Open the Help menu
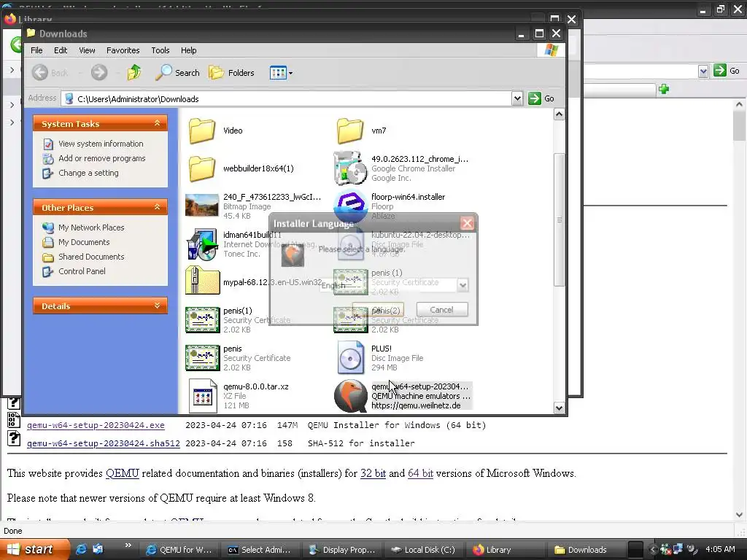 189,50
